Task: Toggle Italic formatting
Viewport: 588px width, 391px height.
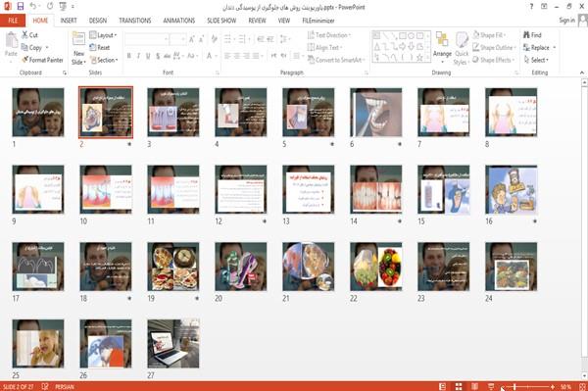Action: click(138, 56)
